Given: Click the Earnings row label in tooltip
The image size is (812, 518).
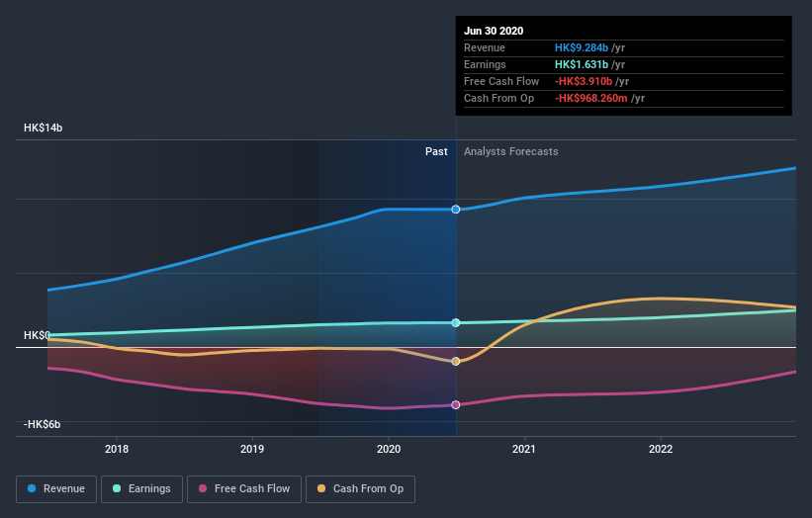Looking at the screenshot, I should pos(485,64).
